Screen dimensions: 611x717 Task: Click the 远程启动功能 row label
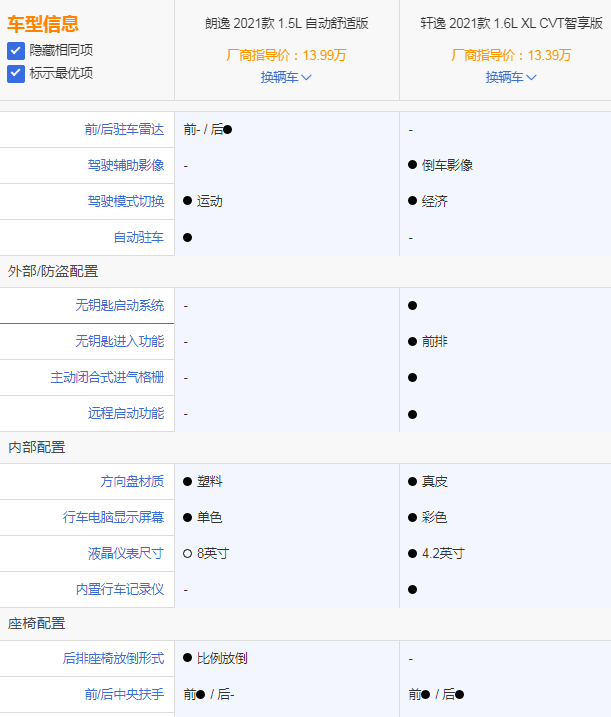tap(126, 414)
